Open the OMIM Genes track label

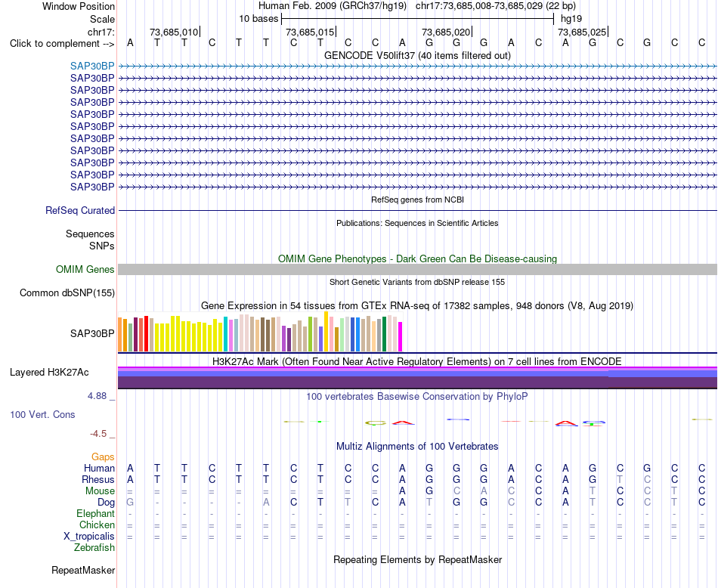pos(85,269)
